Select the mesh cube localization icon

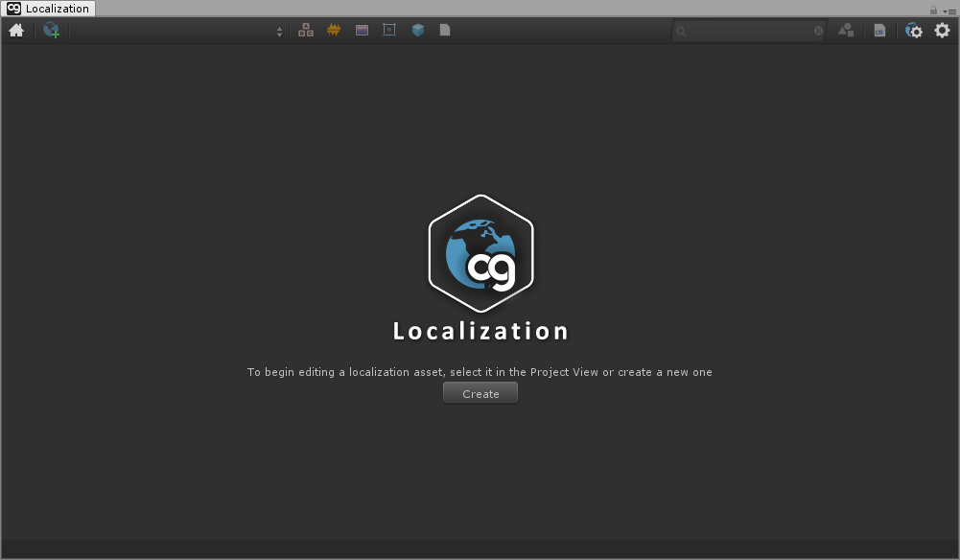416,30
